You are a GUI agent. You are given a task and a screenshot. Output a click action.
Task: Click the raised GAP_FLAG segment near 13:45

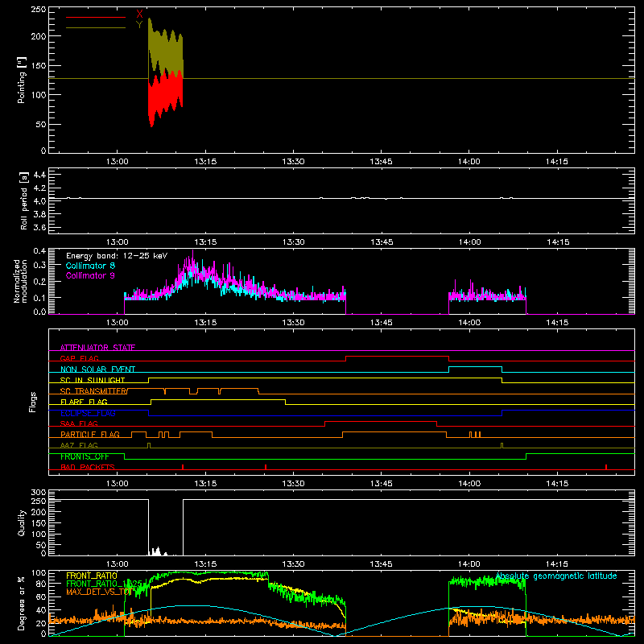pyautogui.click(x=397, y=357)
